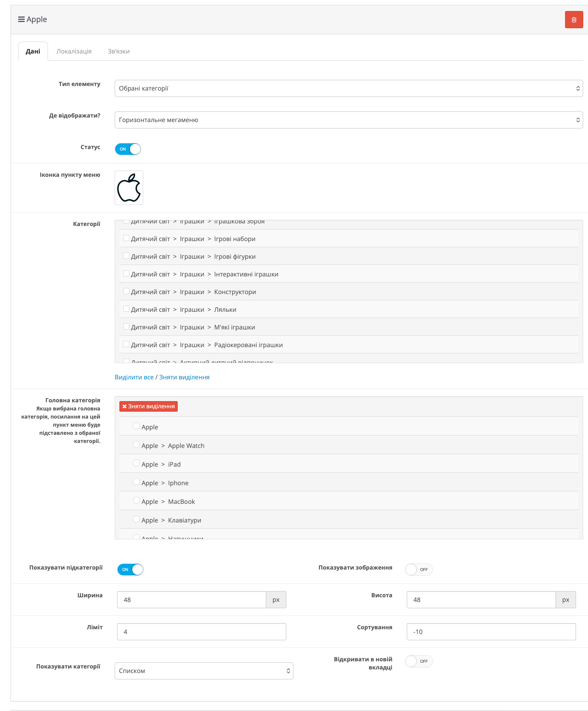Choose Apple > MacBook as main category
Screen dimensions: 588x711
pyautogui.click(x=136, y=501)
